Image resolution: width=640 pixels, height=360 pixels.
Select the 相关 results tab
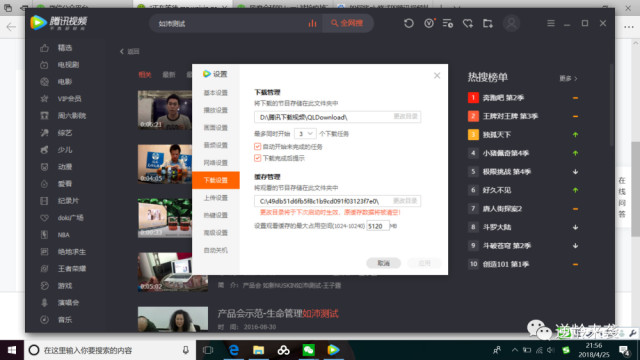[145, 75]
